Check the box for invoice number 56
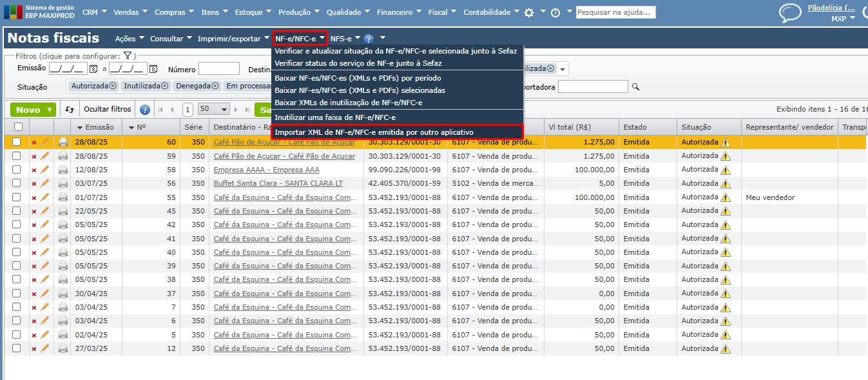The height and width of the screenshot is (380, 868). coord(17,183)
